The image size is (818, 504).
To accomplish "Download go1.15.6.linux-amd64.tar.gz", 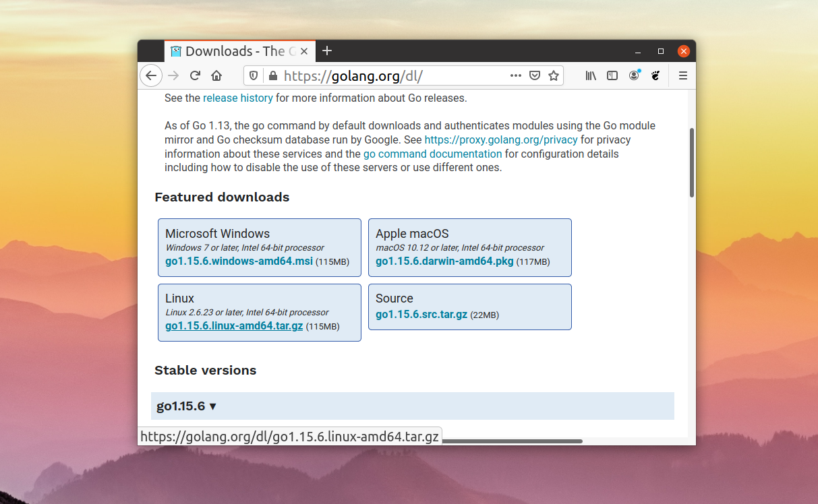I will pos(234,326).
